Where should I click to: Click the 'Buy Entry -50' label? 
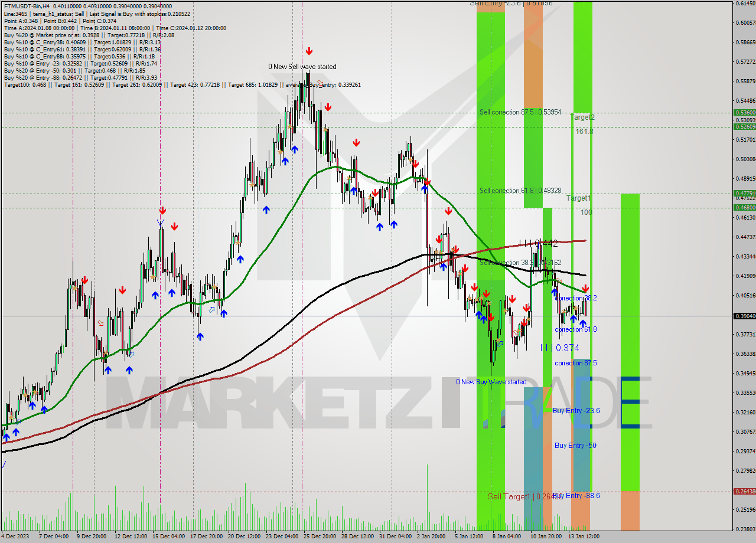pos(575,446)
